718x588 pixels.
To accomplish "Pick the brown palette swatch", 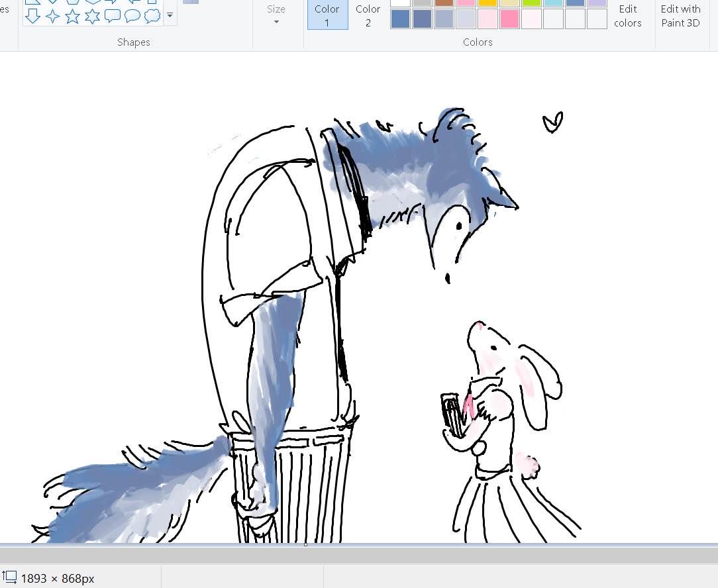I will click(444, 3).
